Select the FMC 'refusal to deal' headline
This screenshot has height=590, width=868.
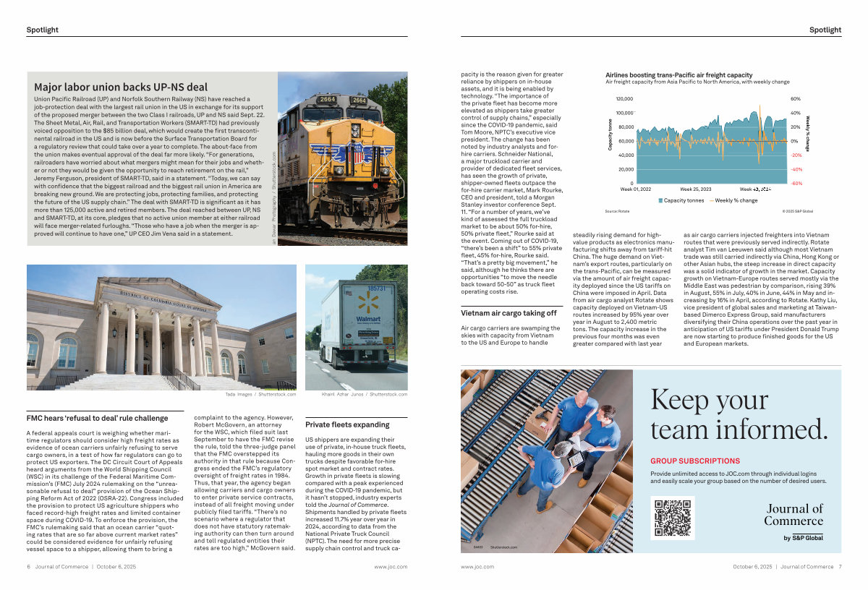click(97, 418)
